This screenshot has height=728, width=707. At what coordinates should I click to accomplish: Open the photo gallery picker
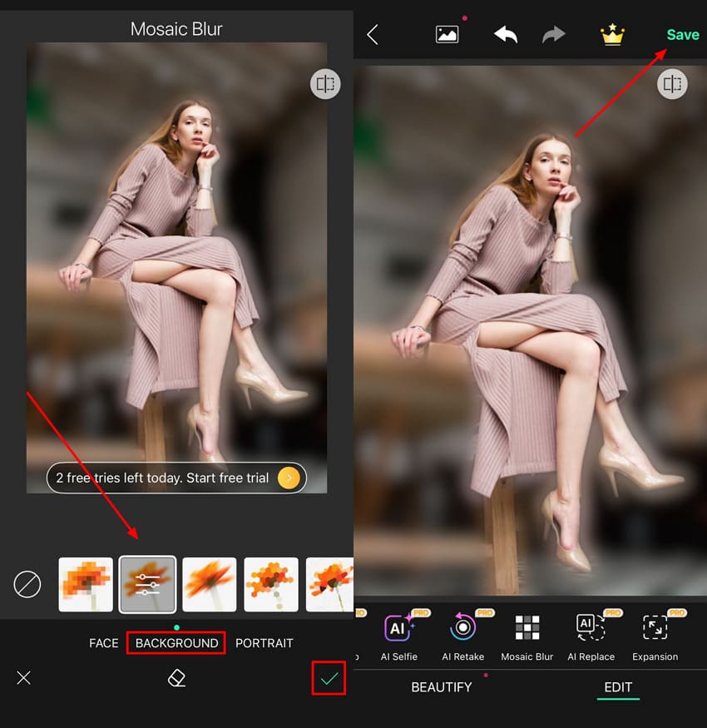click(447, 34)
